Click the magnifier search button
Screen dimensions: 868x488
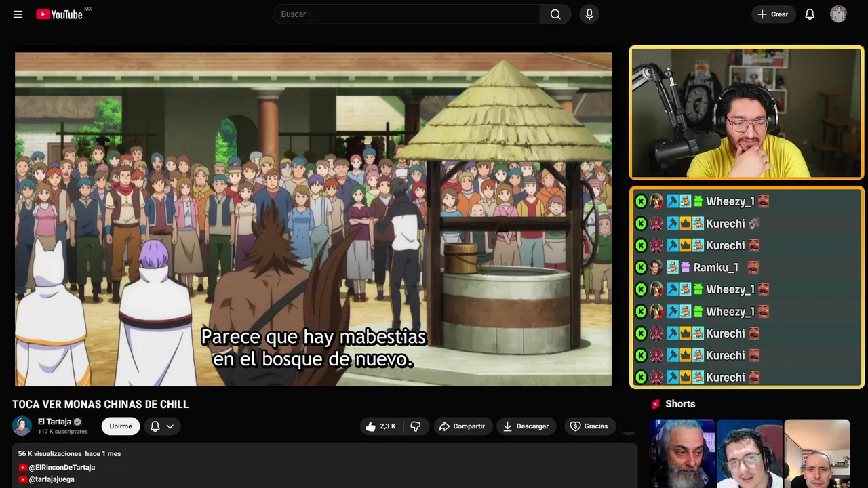point(555,14)
